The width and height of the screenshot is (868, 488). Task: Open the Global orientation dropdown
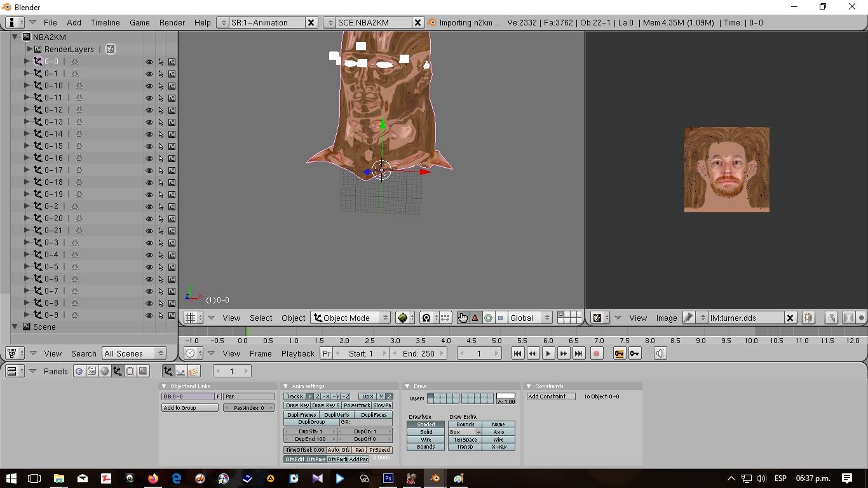point(529,318)
